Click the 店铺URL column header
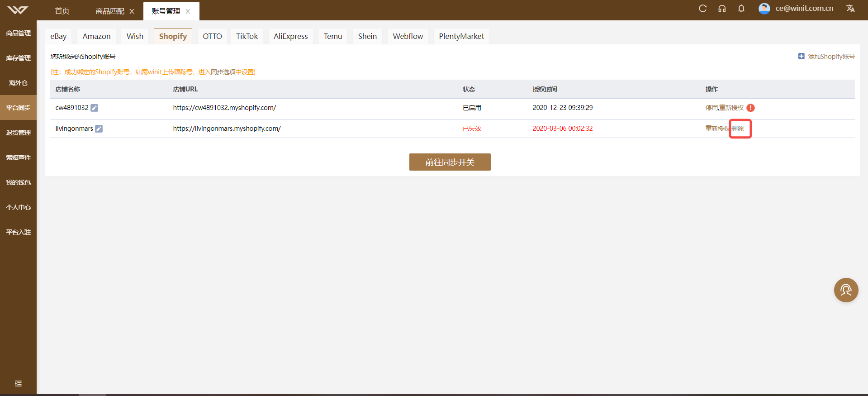 point(185,89)
